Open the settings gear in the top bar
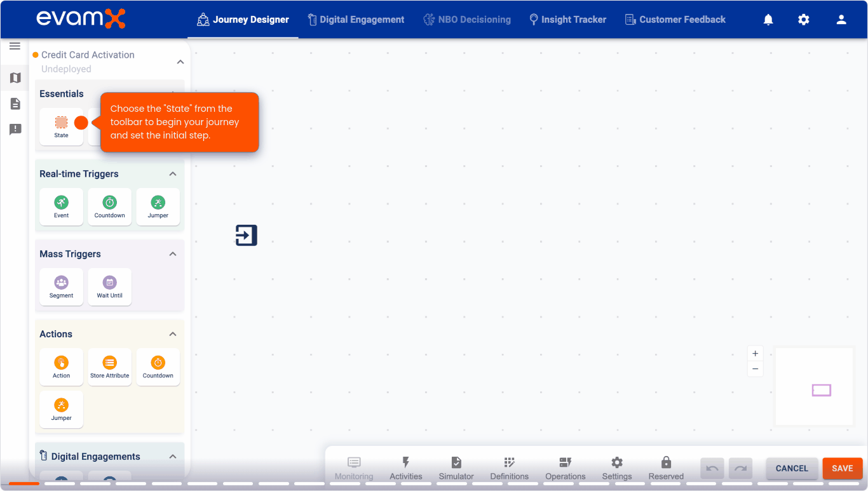868x491 pixels. coord(804,20)
